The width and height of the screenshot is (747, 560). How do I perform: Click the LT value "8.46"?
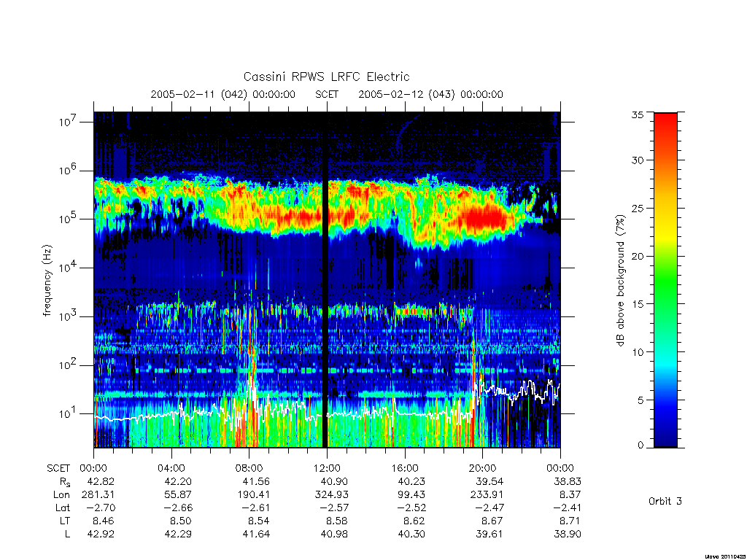coord(104,521)
